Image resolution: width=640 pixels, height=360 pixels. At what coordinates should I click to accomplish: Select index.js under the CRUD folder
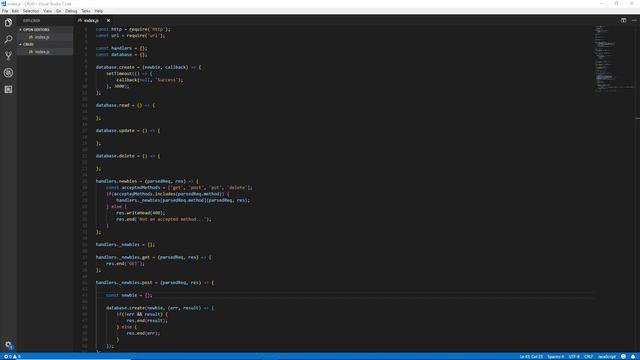tap(42, 52)
